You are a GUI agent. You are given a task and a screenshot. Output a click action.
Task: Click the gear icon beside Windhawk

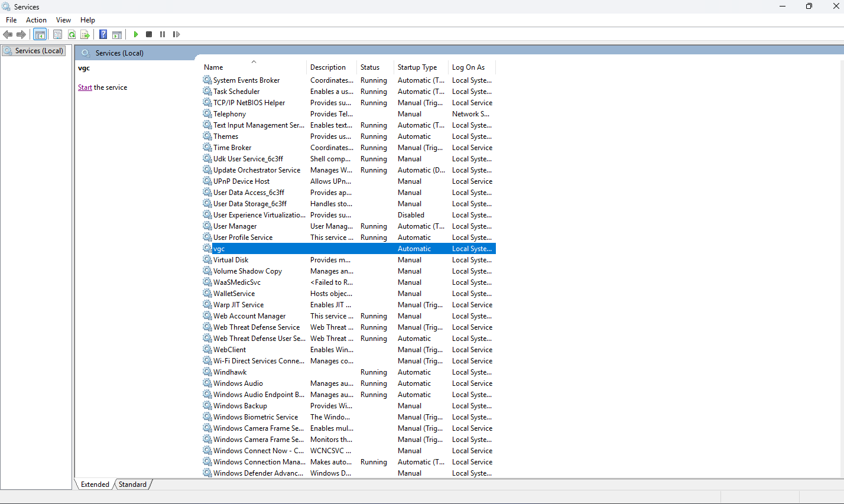point(207,372)
